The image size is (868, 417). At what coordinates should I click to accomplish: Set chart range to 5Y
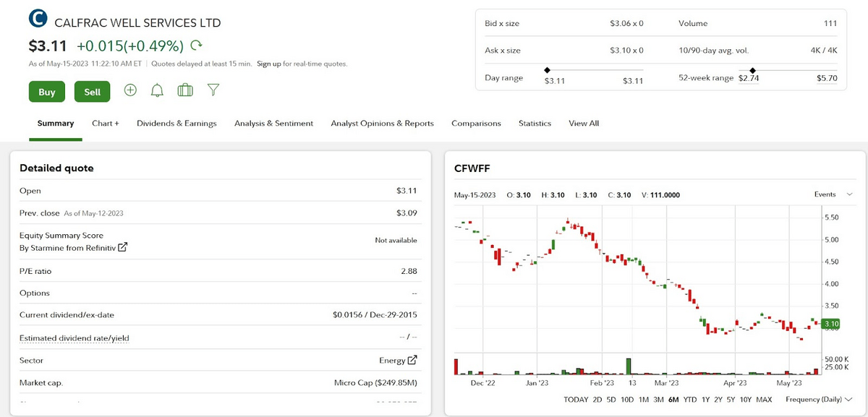(731, 400)
